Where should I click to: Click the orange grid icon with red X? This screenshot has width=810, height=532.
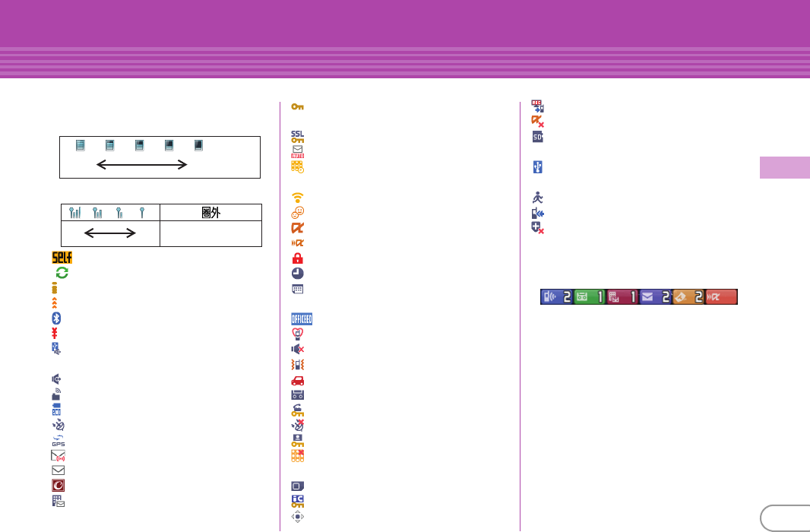[298, 455]
